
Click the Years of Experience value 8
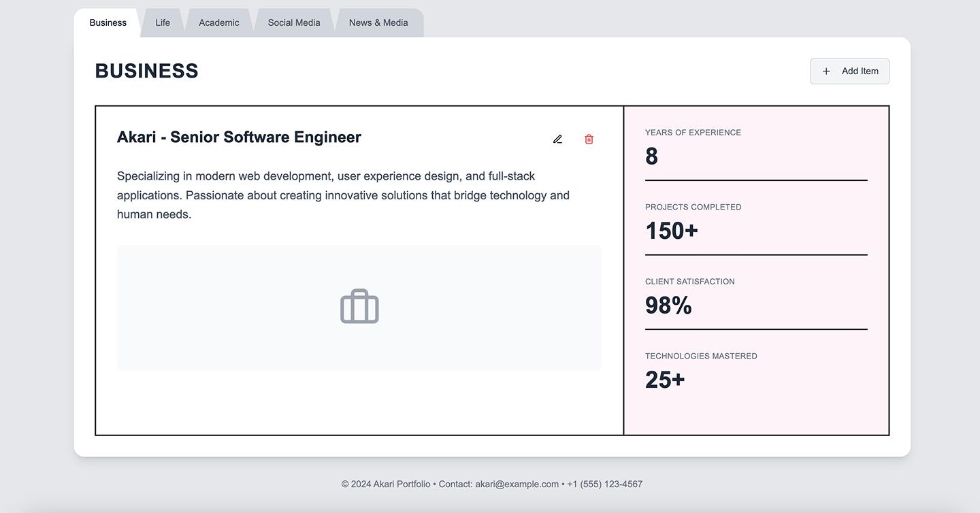[651, 156]
